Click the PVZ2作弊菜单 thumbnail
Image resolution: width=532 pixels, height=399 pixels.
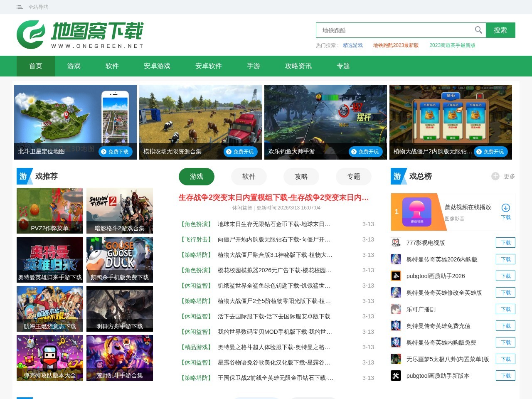[x=49, y=210]
